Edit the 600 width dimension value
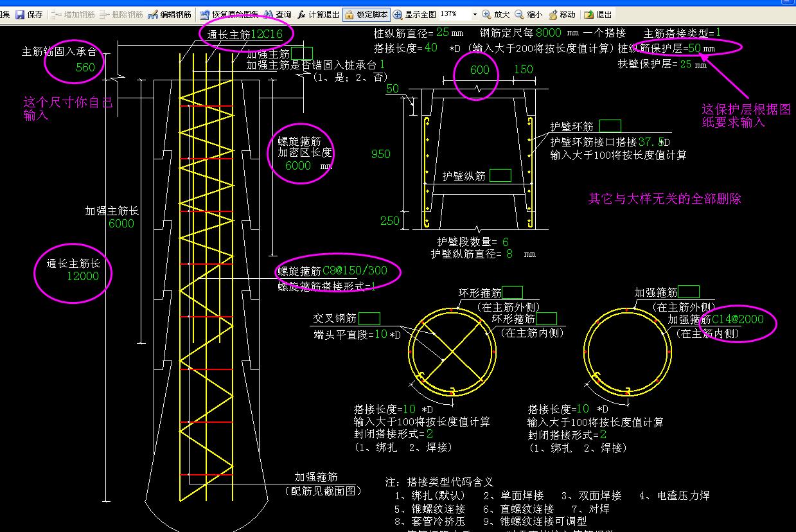Image resolution: width=796 pixels, height=532 pixels. (x=479, y=69)
